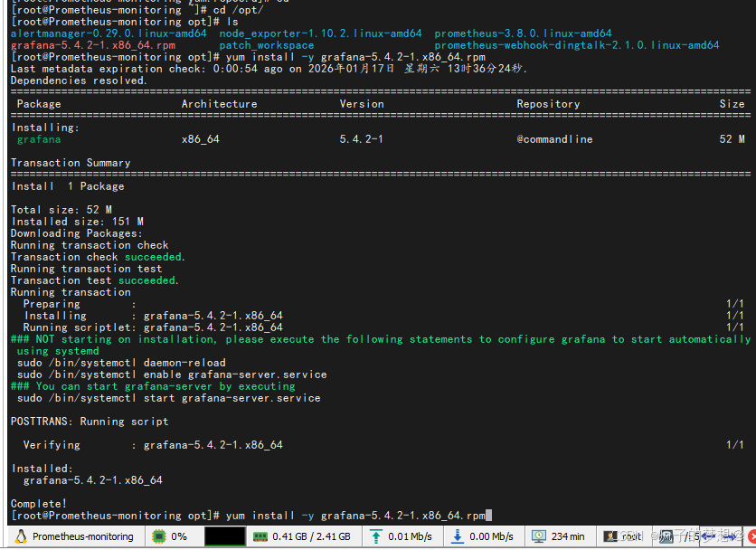Click the uptime monitor clock icon
756x550 pixels.
click(x=539, y=536)
